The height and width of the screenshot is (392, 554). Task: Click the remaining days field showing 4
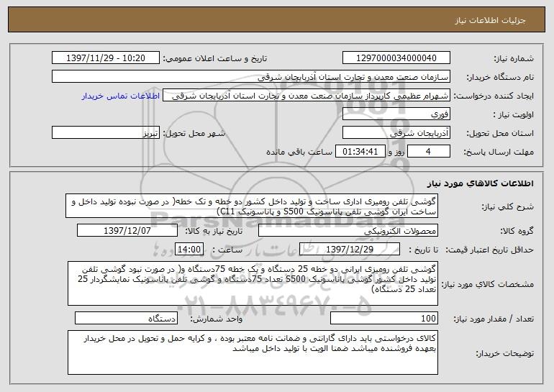pos(429,152)
